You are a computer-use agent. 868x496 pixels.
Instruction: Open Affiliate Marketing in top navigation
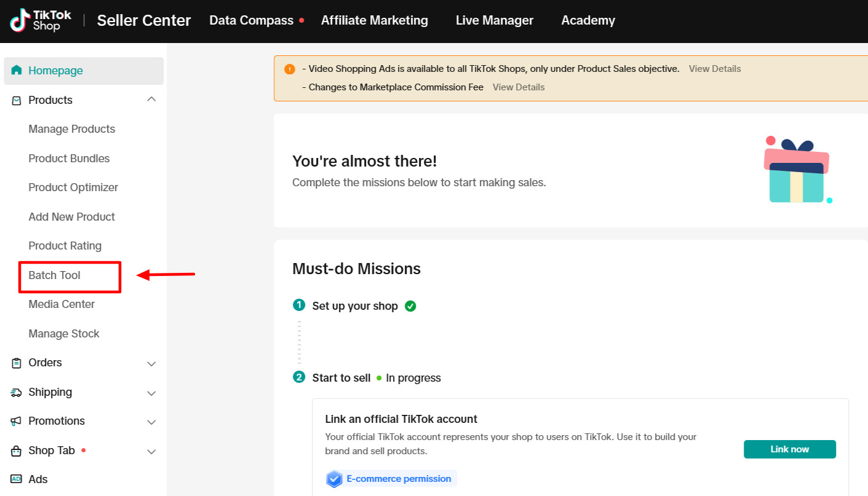click(374, 20)
